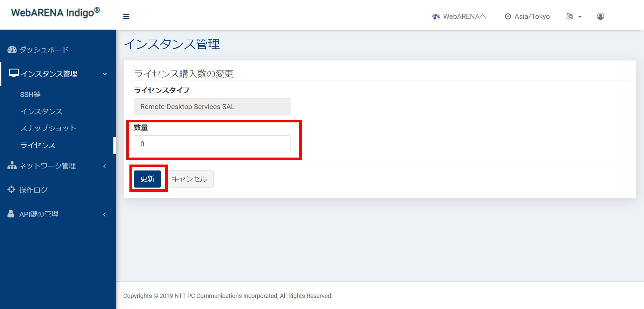The width and height of the screenshot is (644, 309).
Task: Click the network sitemap icon beside ネットワーク管理
Action: pyautogui.click(x=12, y=166)
